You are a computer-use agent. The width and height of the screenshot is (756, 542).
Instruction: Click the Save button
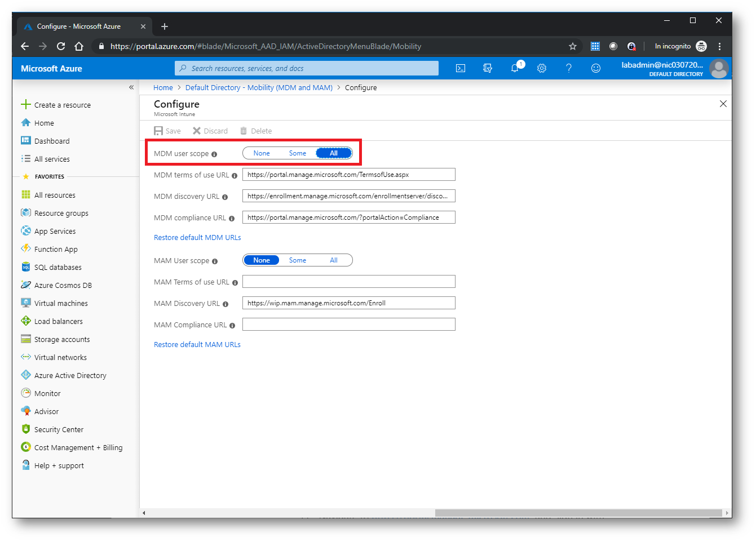click(167, 131)
